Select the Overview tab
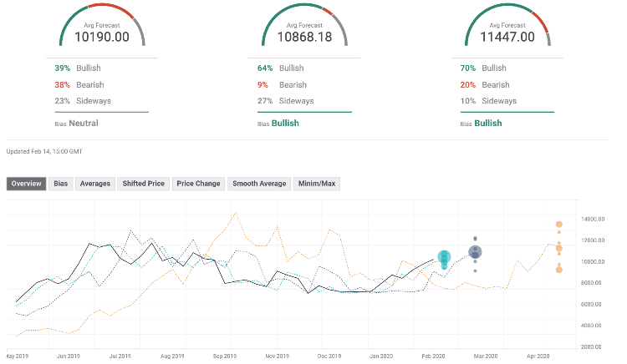The width and height of the screenshot is (627, 364). [26, 184]
